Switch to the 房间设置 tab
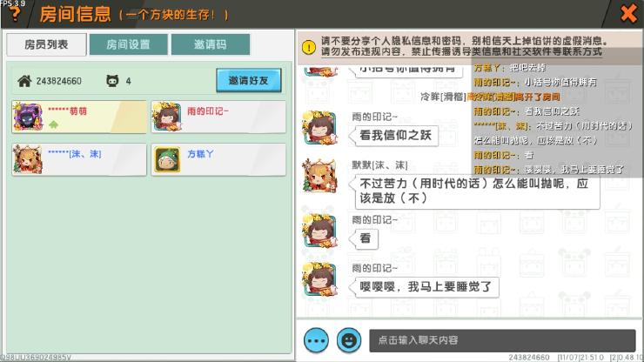The height and width of the screenshot is (362, 644). 128,44
